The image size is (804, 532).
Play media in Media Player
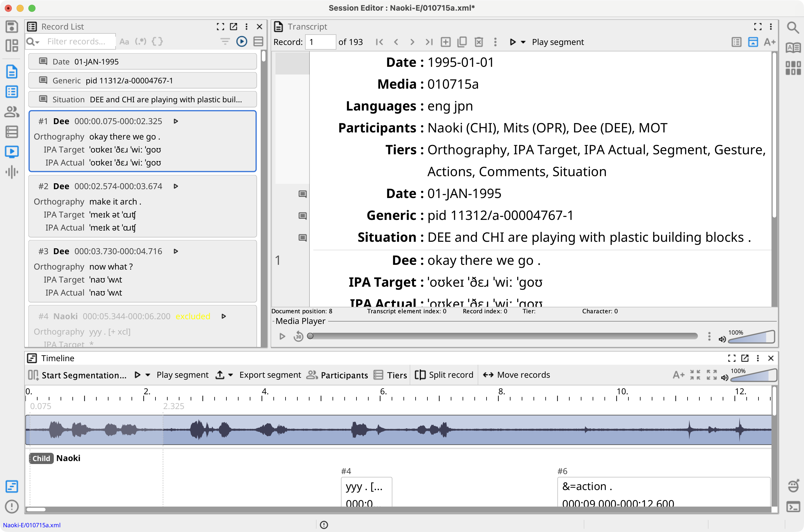(282, 336)
